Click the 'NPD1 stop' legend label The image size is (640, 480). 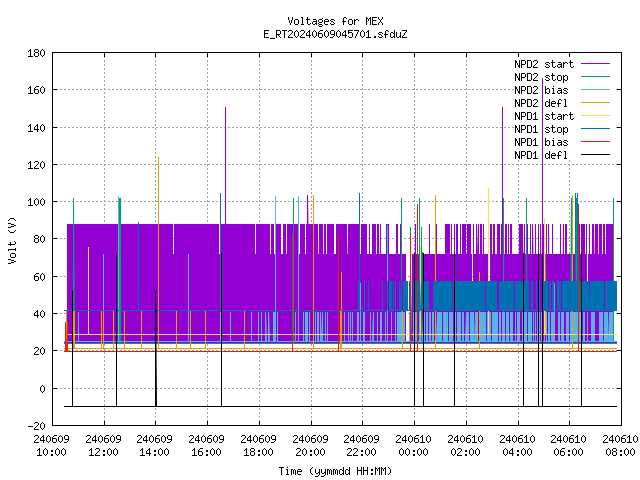coord(541,129)
